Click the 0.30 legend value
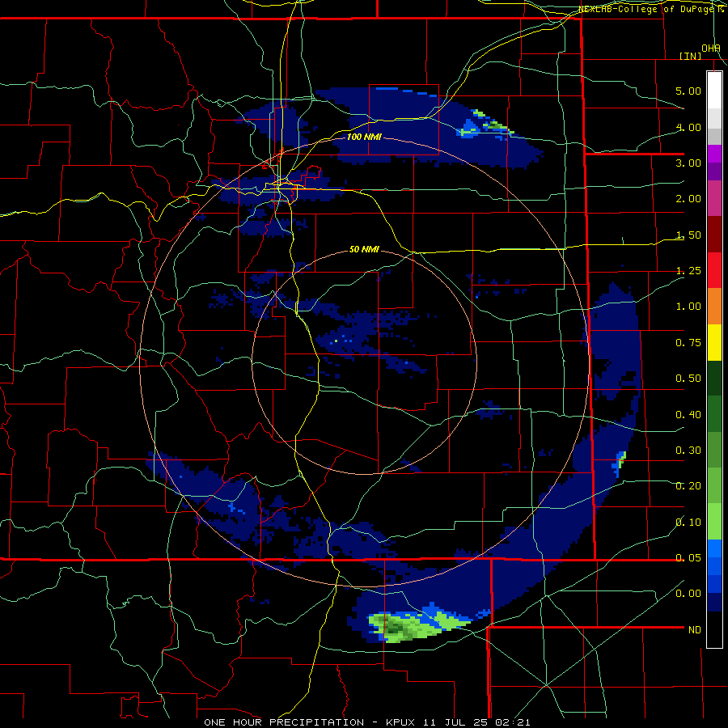This screenshot has width=728, height=728. (x=688, y=451)
